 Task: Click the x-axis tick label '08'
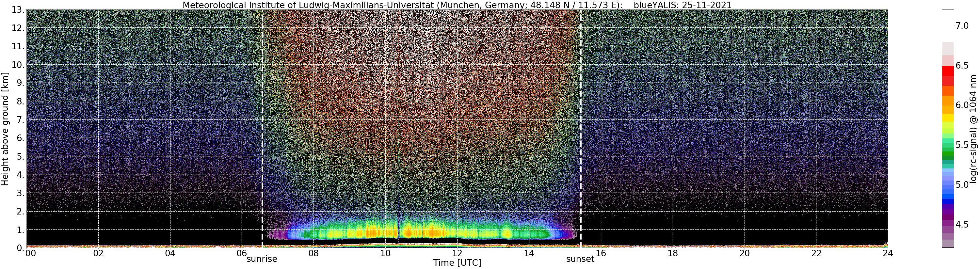313,253
